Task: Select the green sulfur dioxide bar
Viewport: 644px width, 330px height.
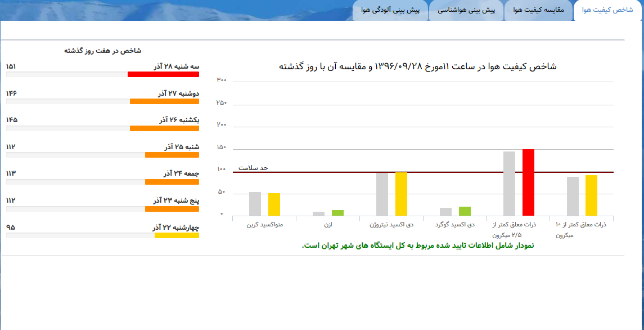Action: pos(465,211)
